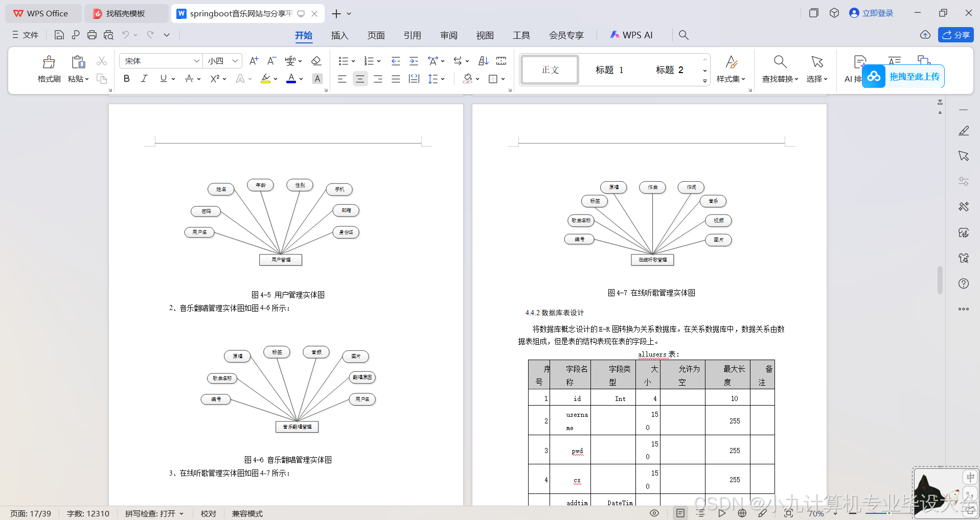This screenshot has height=520, width=980.
Task: Set paragraph alignment to center
Action: point(360,79)
